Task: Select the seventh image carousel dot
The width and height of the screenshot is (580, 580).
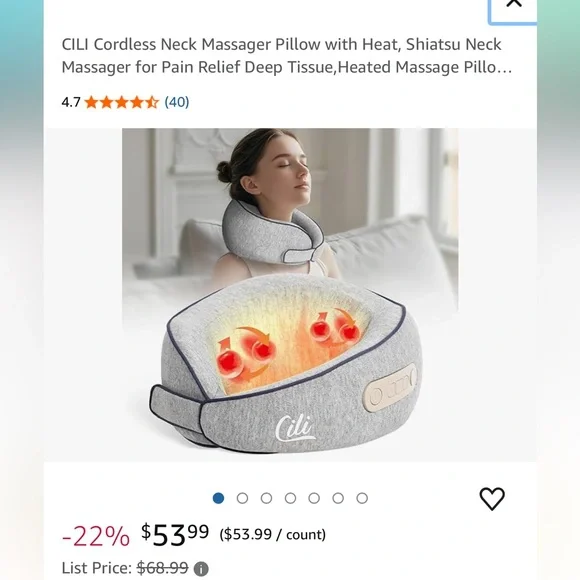Action: coord(362,498)
